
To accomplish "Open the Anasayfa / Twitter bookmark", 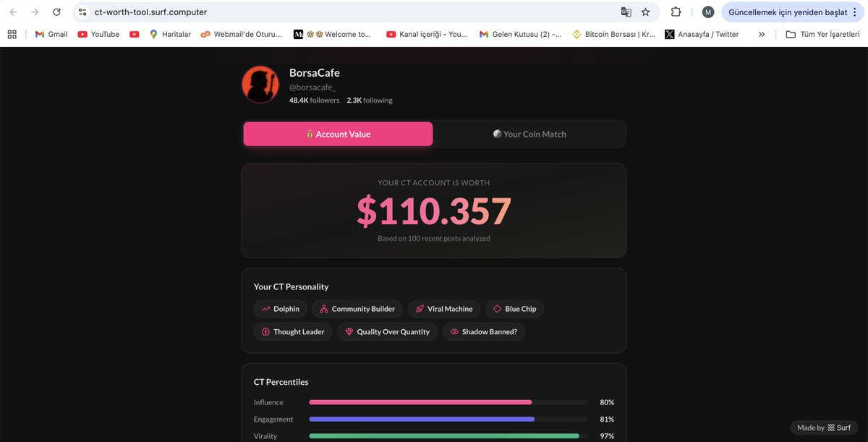I will [702, 34].
